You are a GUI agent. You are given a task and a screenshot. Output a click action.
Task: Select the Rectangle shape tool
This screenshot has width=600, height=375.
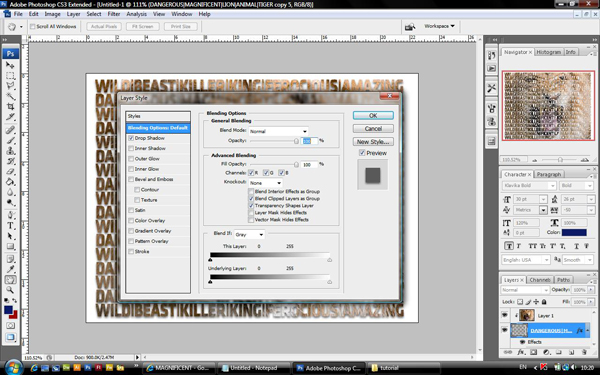[10, 246]
